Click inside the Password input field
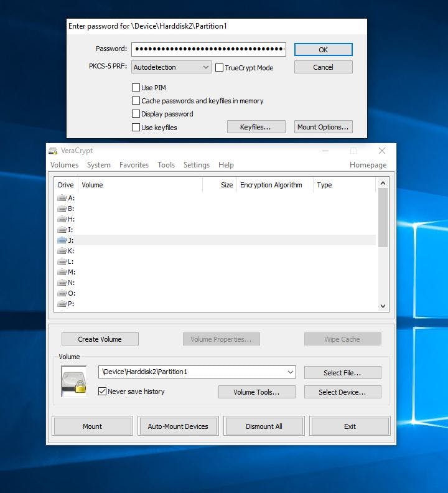Screen dimensions: 448x493 pyautogui.click(x=208, y=49)
